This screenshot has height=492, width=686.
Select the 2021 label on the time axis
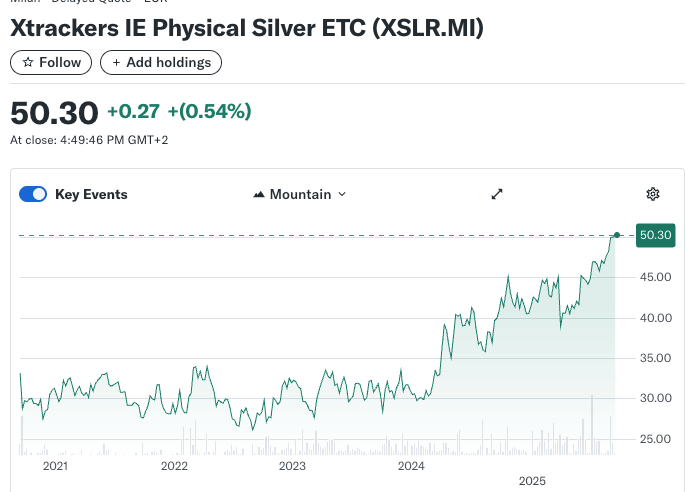(x=55, y=465)
